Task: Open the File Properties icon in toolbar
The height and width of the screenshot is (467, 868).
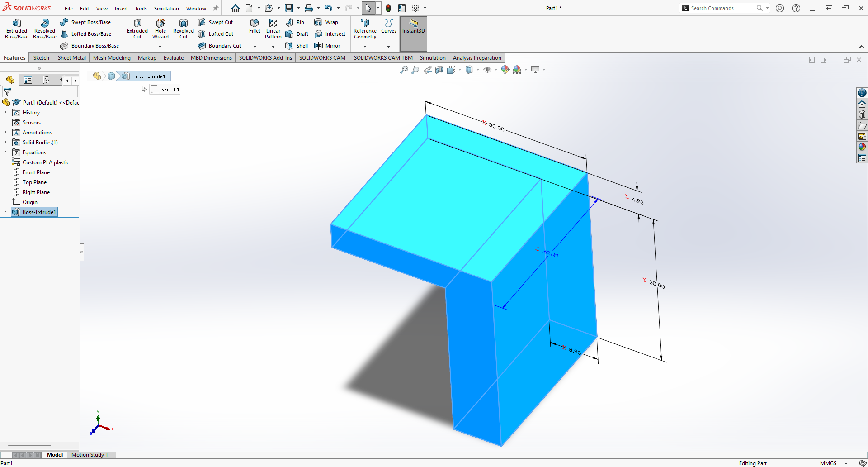Action: click(x=402, y=8)
